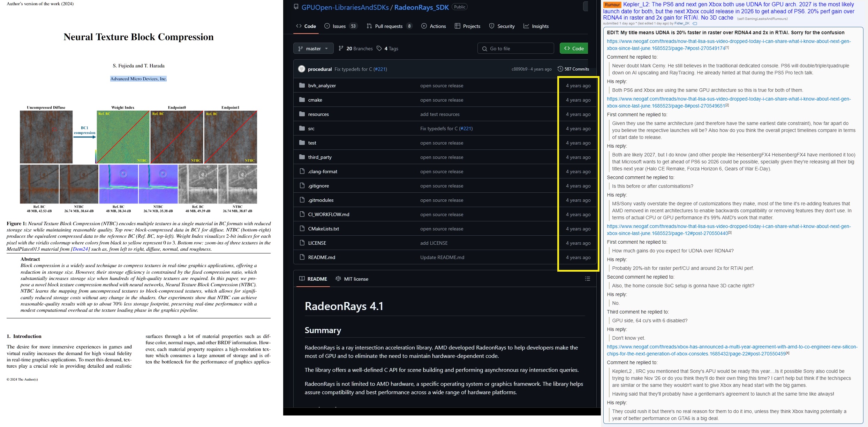This screenshot has height=427, width=868.
Task: Select the MIT license tab
Action: [x=352, y=279]
